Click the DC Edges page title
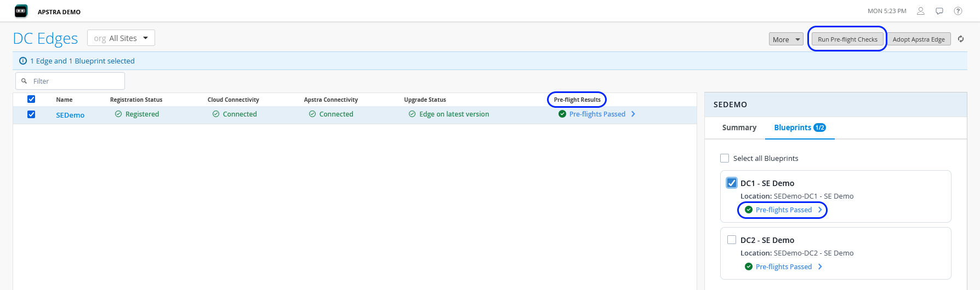The height and width of the screenshot is (290, 980). click(45, 38)
